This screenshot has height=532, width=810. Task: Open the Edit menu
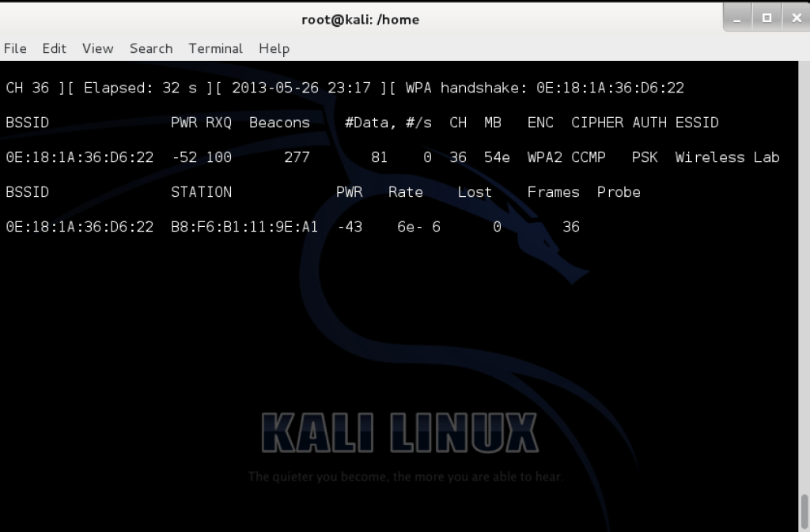click(x=55, y=48)
